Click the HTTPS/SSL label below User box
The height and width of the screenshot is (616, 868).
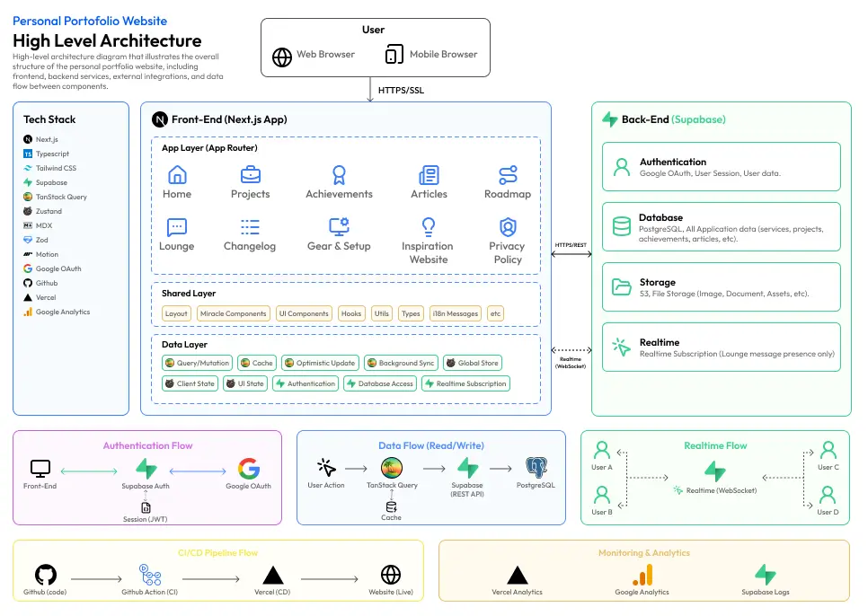tap(401, 90)
